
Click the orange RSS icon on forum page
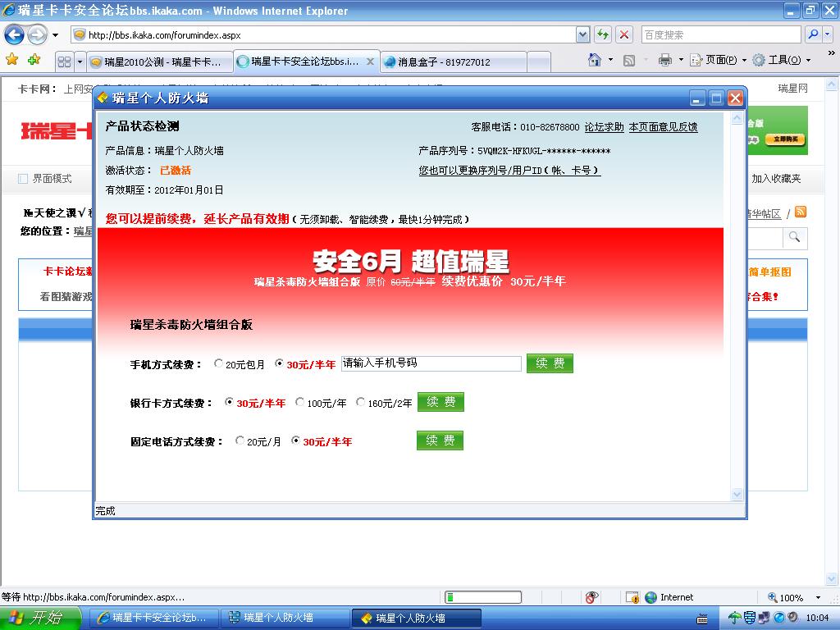[801, 212]
